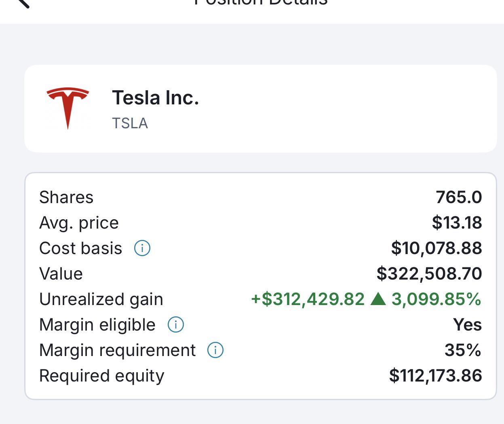Click the unrealized gain amount +$312,429.82
The width and height of the screenshot is (504, 424).
point(308,299)
